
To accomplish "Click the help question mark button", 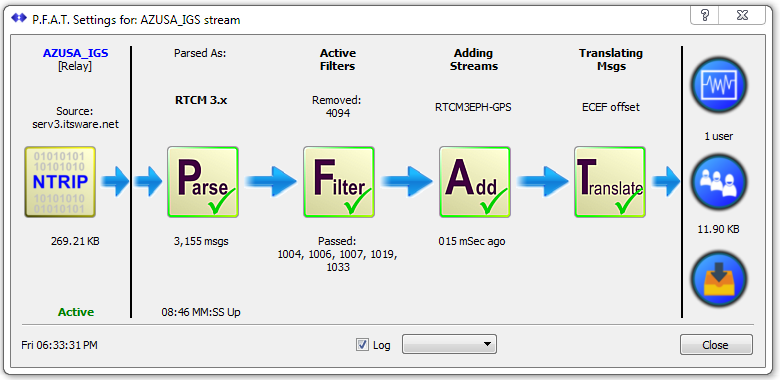I will pyautogui.click(x=704, y=15).
